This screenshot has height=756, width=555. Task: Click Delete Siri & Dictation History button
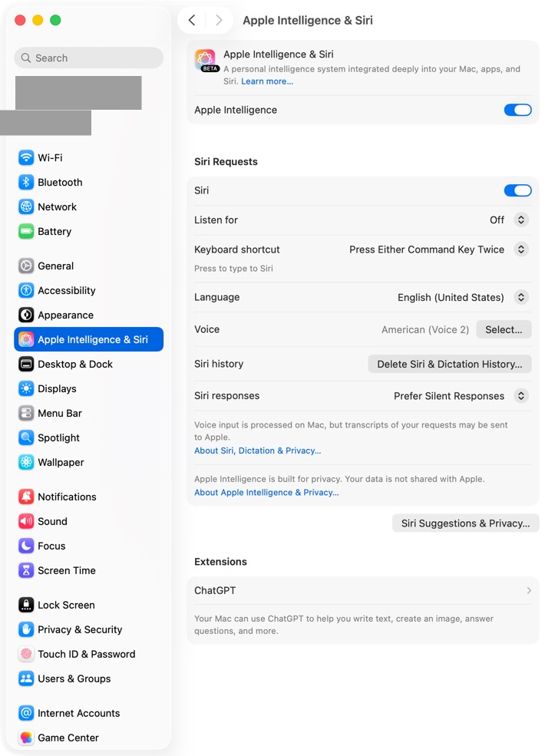[x=449, y=364]
